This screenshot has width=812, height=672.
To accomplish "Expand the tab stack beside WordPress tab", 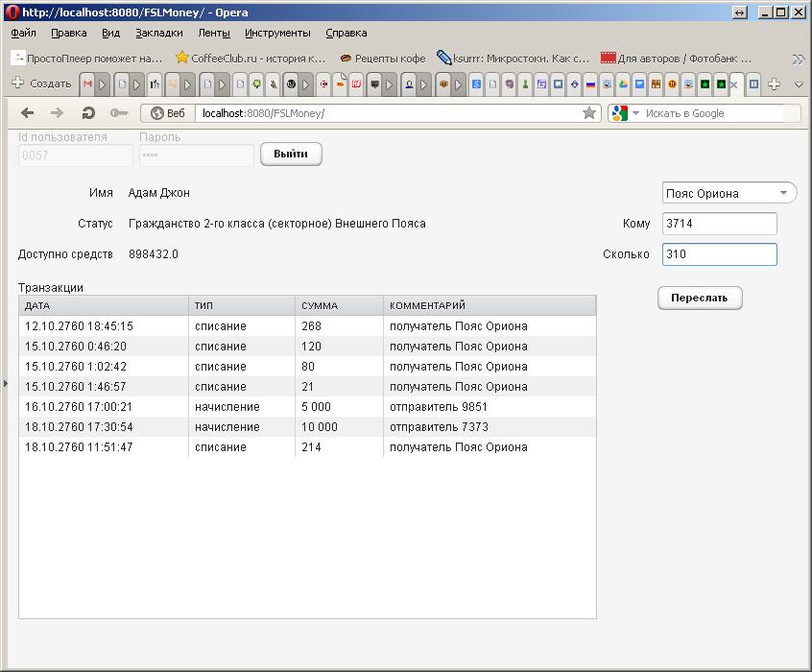I will [x=306, y=84].
